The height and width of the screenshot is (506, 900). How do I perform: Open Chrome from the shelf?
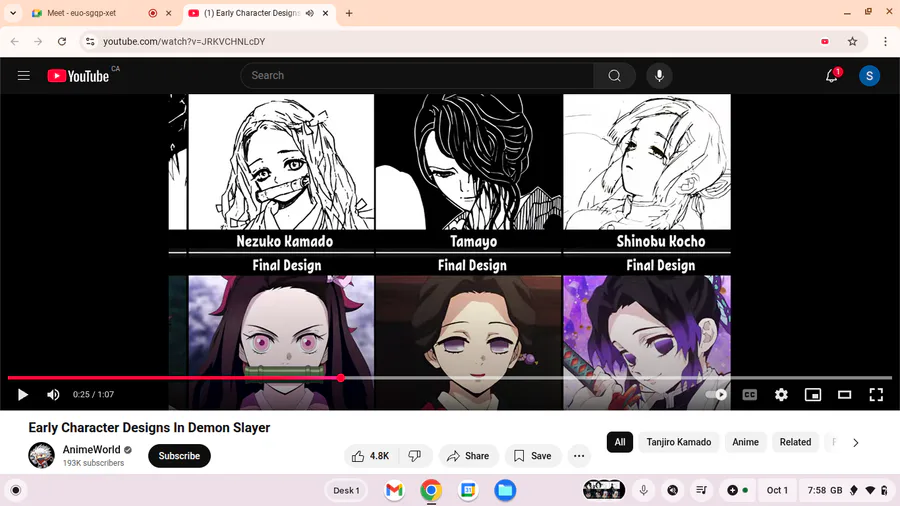[x=431, y=491]
